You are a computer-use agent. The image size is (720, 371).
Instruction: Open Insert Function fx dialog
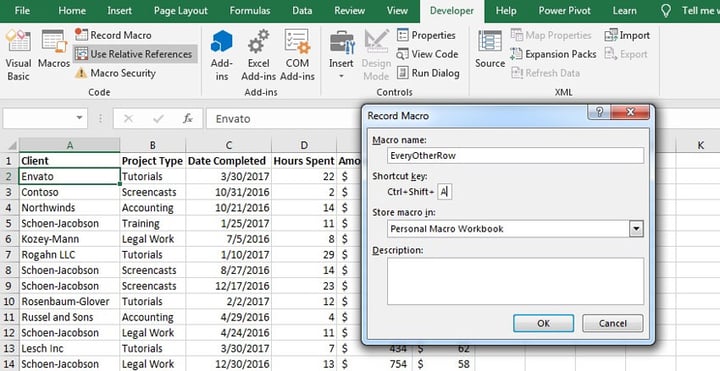pos(187,119)
